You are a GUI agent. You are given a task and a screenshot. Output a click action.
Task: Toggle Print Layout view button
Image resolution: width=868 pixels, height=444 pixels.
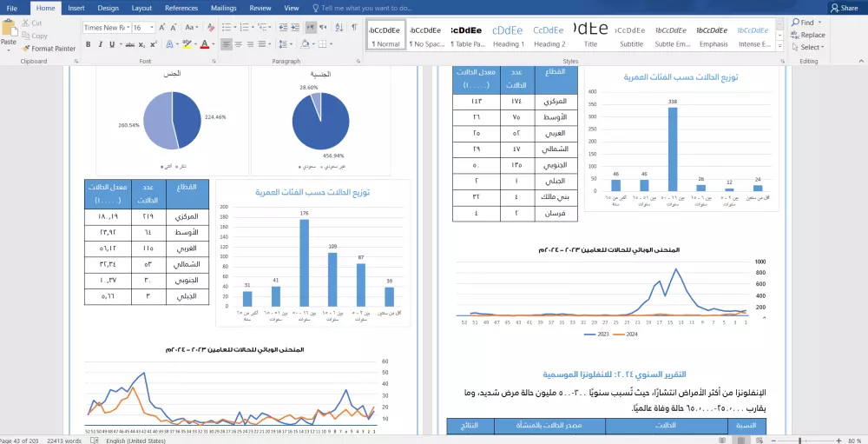click(740, 441)
